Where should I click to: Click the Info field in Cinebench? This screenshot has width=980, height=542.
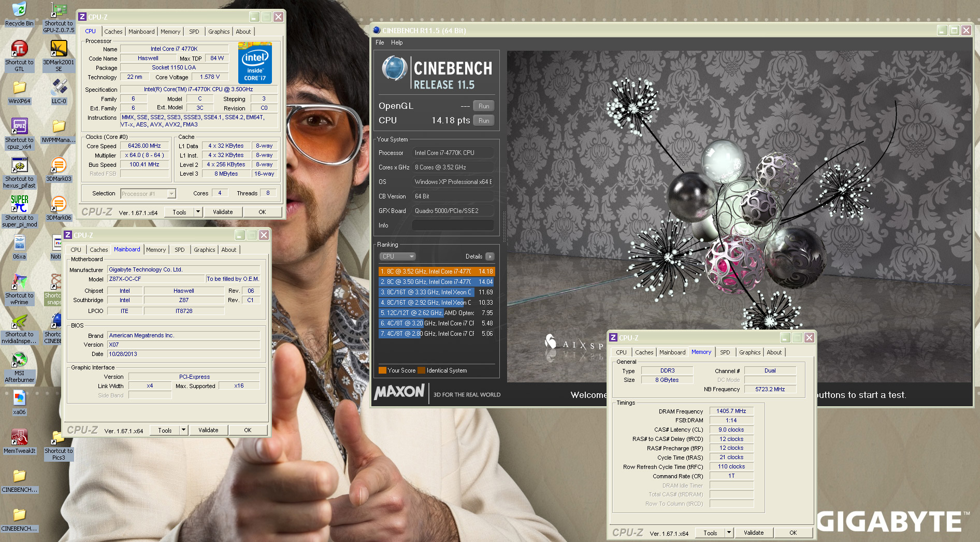click(x=453, y=225)
